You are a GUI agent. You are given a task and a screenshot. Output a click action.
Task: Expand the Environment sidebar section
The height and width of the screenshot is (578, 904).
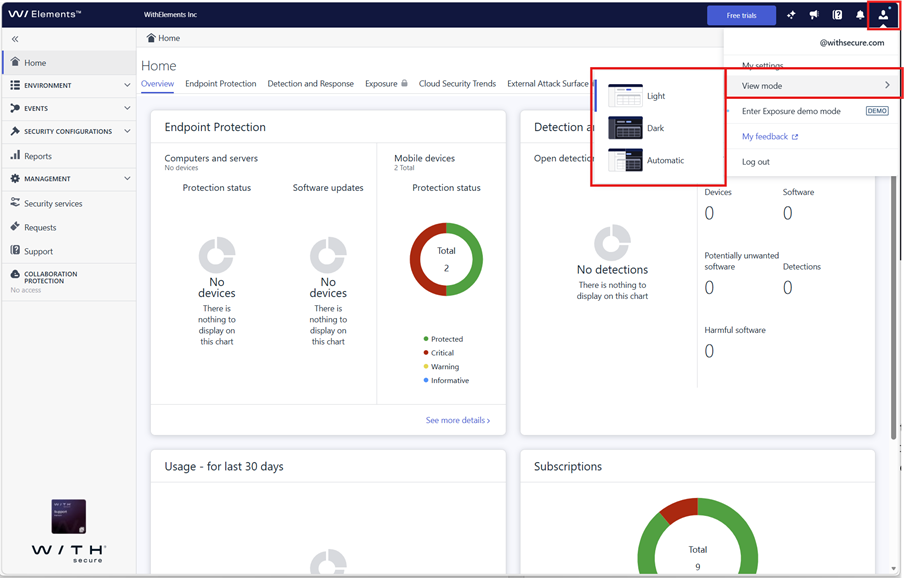coord(69,85)
